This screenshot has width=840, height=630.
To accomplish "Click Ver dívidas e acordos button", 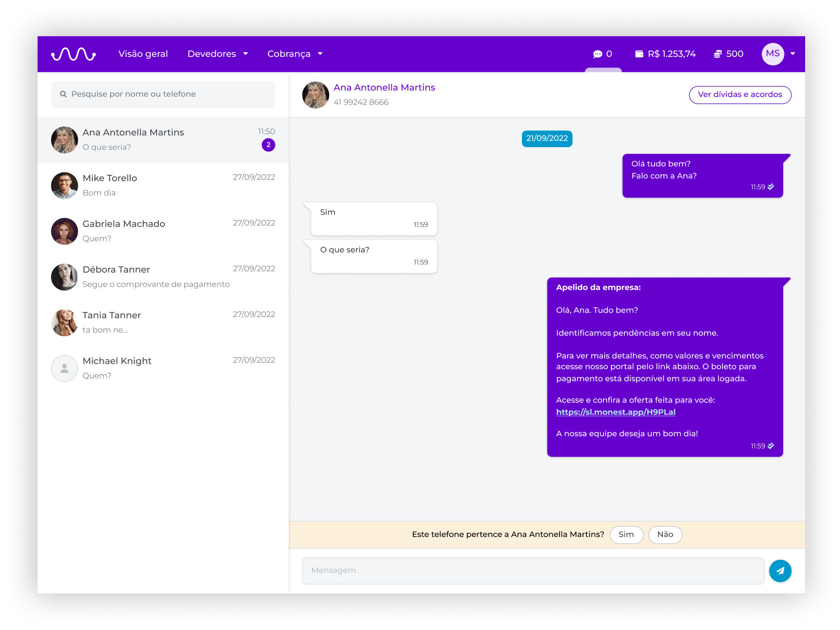I will (x=740, y=95).
